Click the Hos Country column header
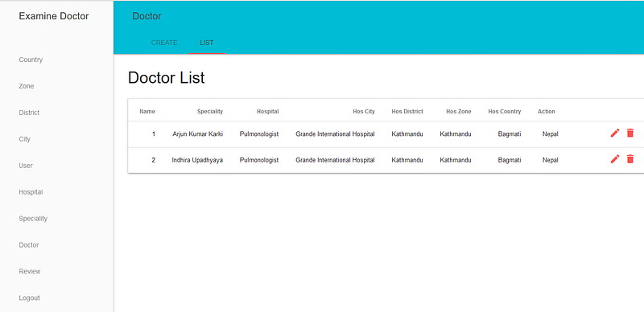644x312 pixels. click(x=505, y=111)
